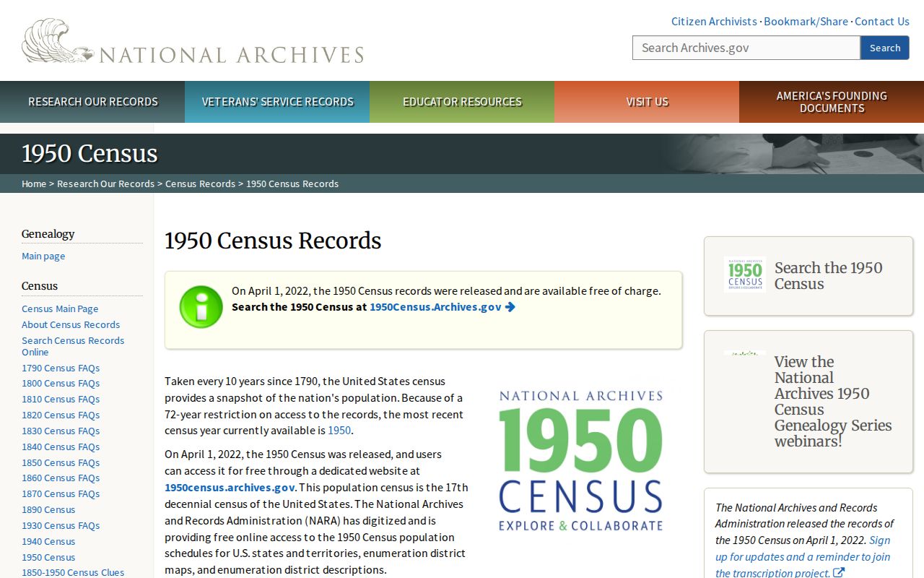Open 1840 Census FAQs link

(x=61, y=447)
